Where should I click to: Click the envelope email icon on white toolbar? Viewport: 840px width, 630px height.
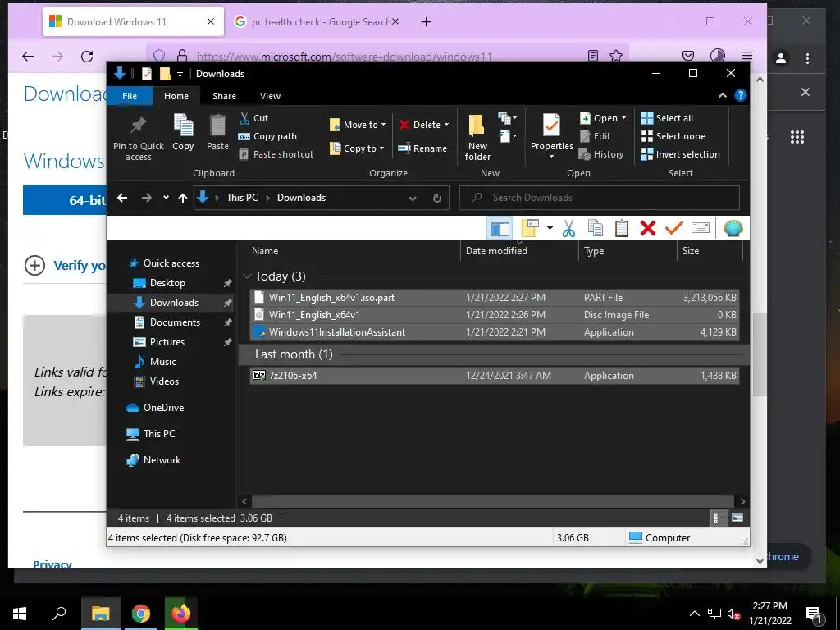(x=701, y=228)
